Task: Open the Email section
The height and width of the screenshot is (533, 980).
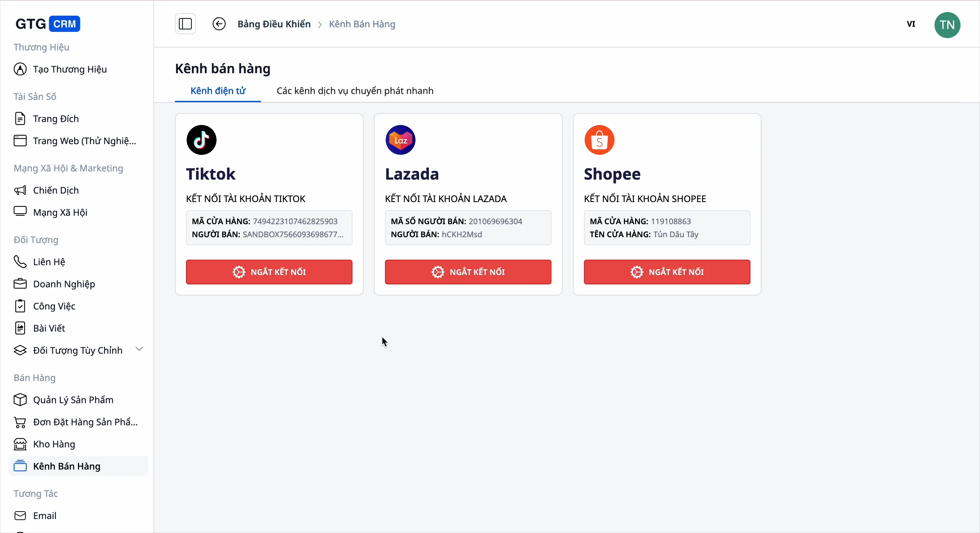Action: click(45, 515)
